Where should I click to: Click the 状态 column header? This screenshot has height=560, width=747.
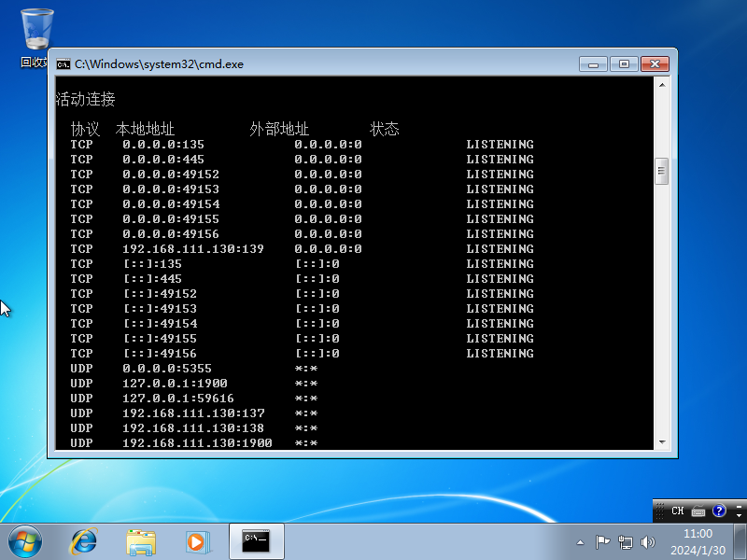tap(385, 129)
